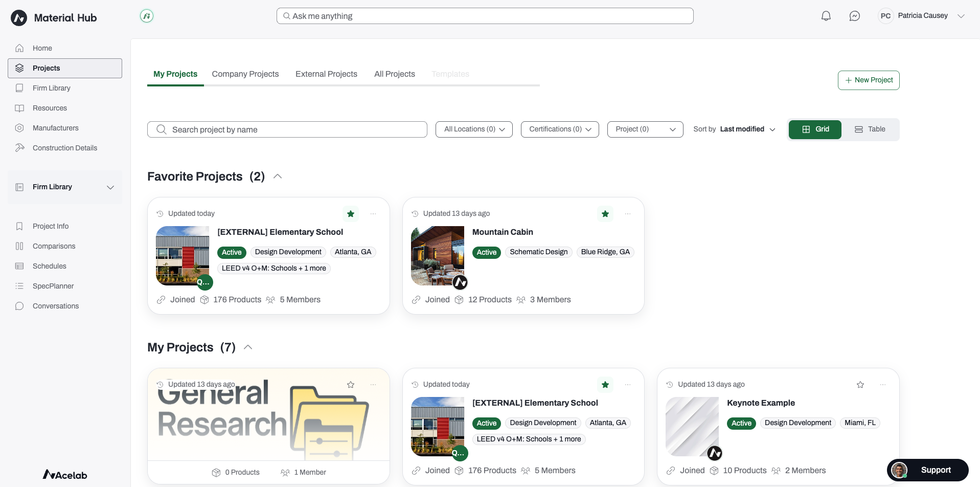Open SpecPlanner in the sidebar
Viewport: 980px width, 487px height.
(x=53, y=286)
